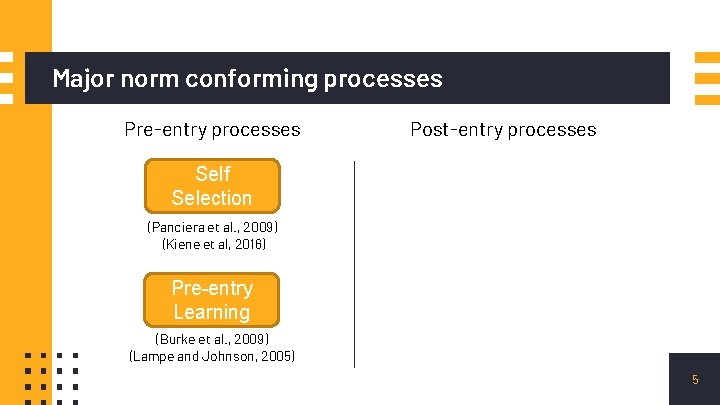Screen dimensions: 720x405
Task: Click the dark navy corner block
Action: click(694, 379)
